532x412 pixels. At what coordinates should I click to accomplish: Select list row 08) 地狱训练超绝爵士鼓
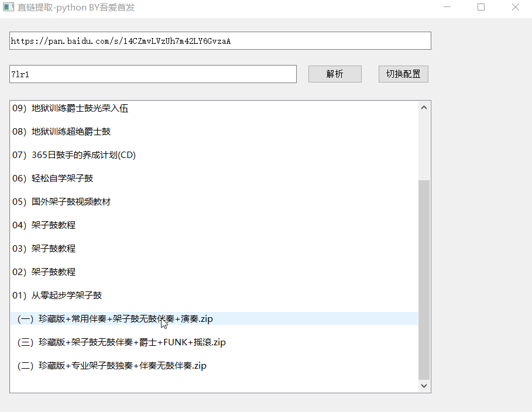pos(214,132)
